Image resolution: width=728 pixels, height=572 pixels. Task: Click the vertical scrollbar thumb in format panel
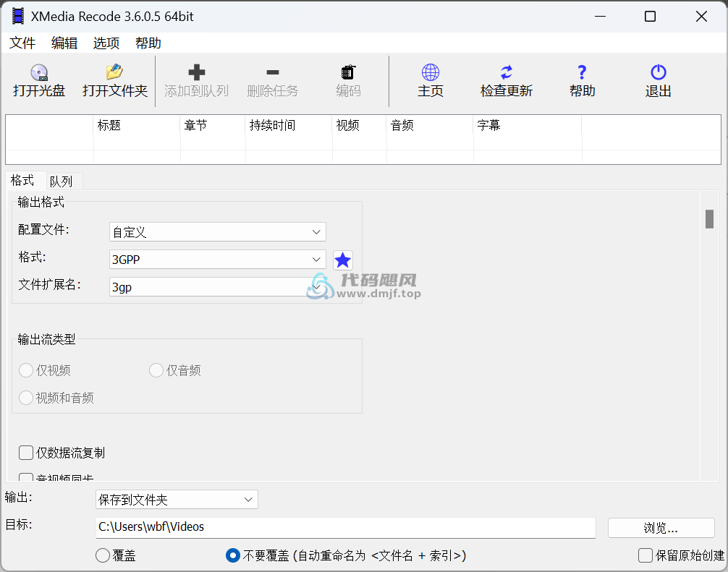point(709,219)
